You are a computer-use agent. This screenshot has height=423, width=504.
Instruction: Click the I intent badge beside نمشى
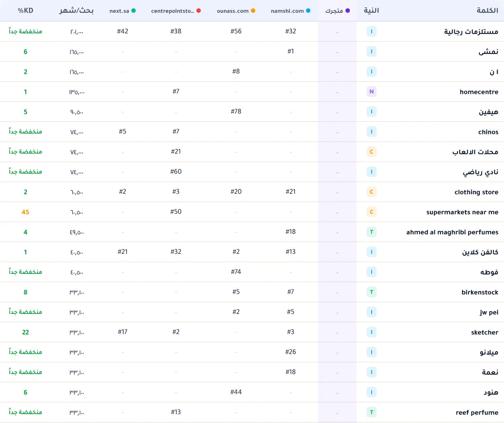click(x=371, y=51)
